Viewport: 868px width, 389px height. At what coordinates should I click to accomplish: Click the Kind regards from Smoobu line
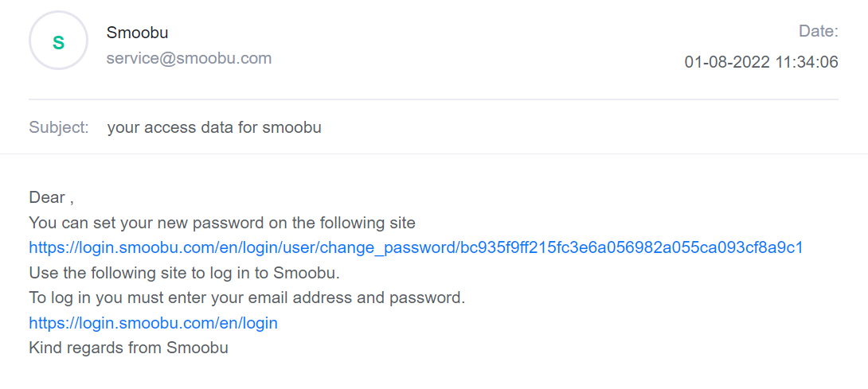[128, 348]
